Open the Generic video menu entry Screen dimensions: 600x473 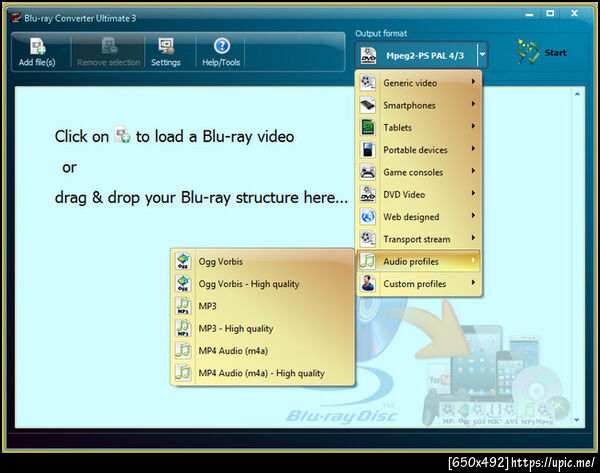point(419,83)
